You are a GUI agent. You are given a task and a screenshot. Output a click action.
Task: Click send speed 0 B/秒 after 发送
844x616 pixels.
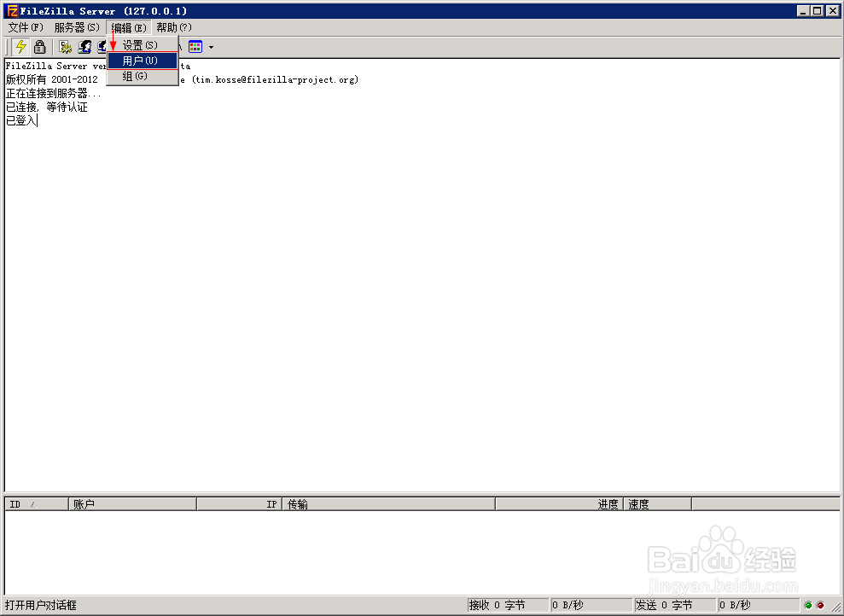(735, 605)
